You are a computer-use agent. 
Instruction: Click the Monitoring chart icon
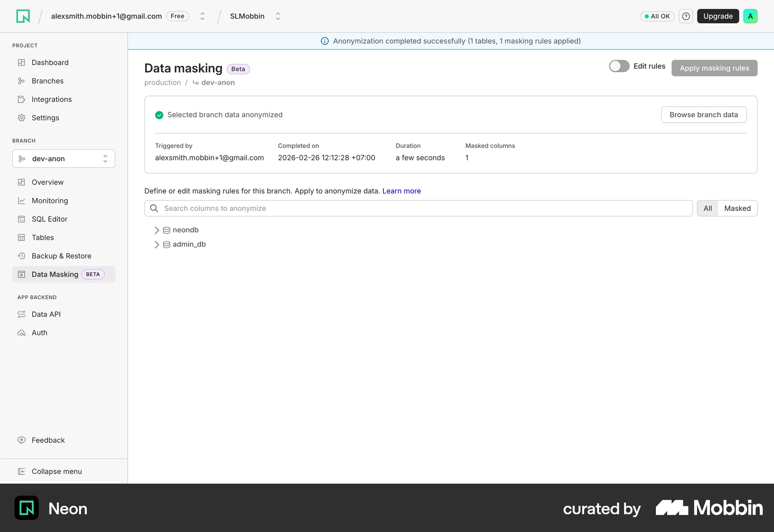[21, 201]
